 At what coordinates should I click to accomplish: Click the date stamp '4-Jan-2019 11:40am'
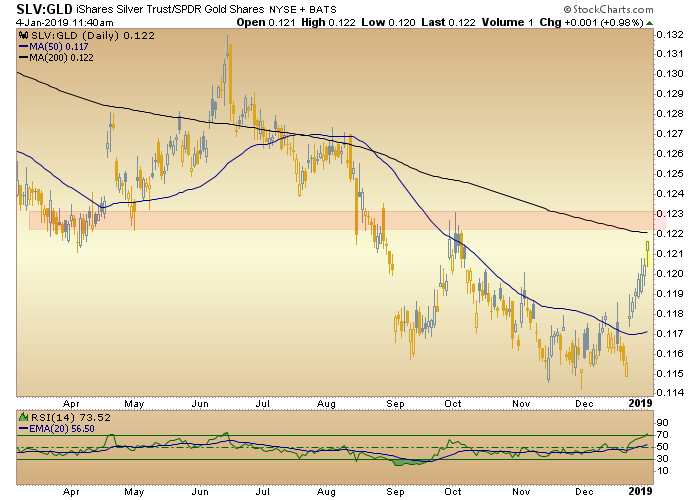pyautogui.click(x=65, y=22)
